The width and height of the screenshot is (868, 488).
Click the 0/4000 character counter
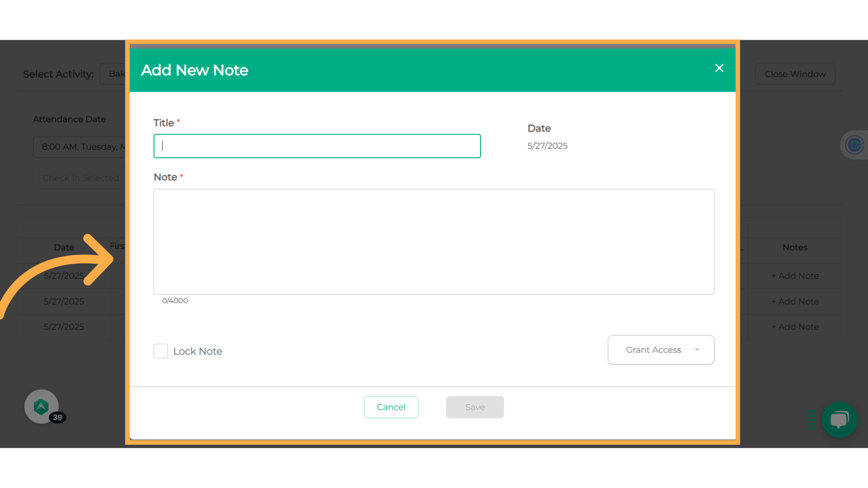[175, 300]
